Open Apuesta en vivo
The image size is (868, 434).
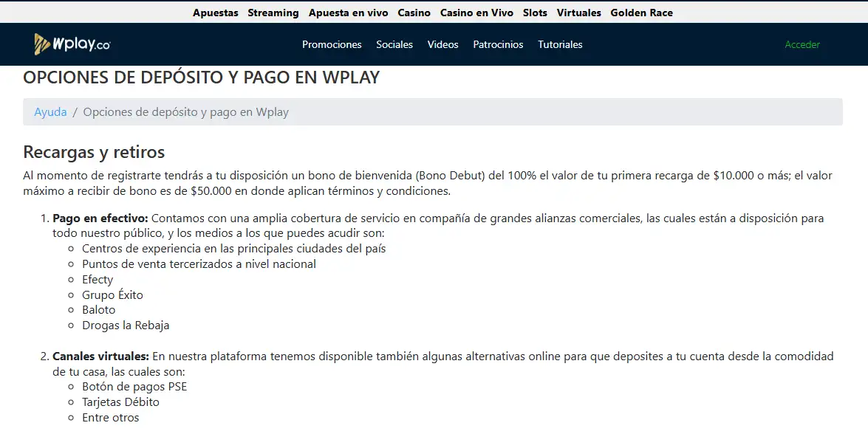click(x=348, y=13)
